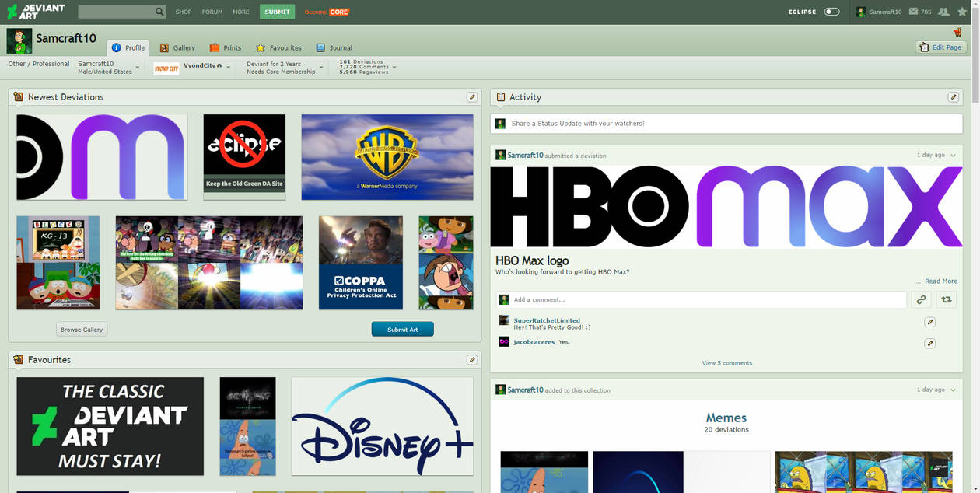The image size is (980, 493).
Task: Open the MORE menu in header
Action: (241, 12)
